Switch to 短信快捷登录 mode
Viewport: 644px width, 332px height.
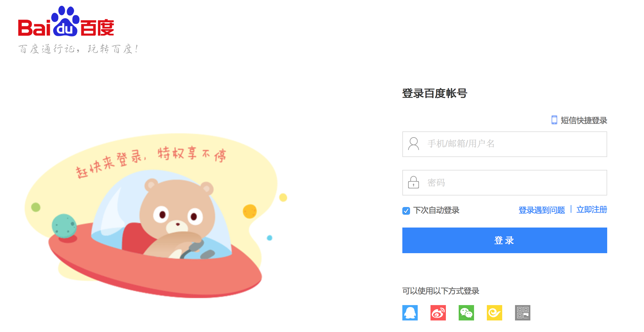click(x=584, y=120)
